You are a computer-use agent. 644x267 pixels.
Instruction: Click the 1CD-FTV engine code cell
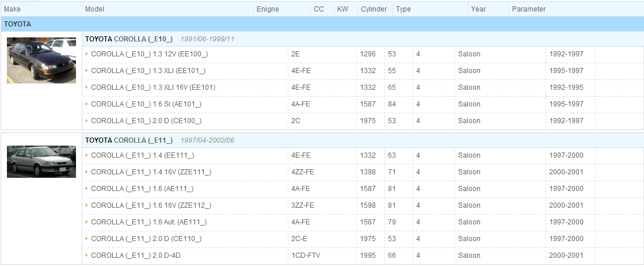[306, 255]
